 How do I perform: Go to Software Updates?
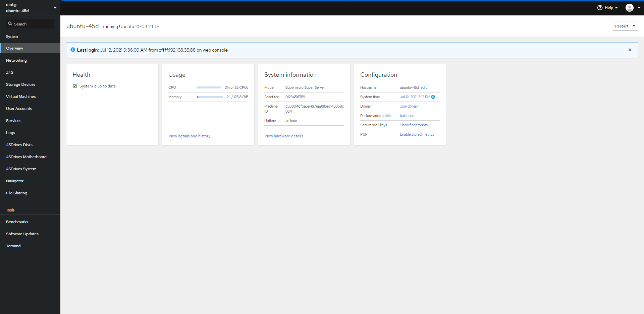[x=22, y=234]
